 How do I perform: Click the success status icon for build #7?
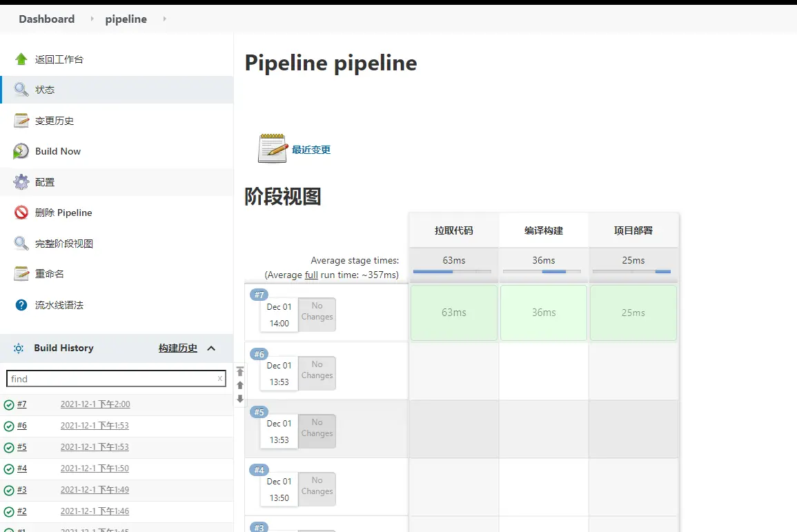9,405
